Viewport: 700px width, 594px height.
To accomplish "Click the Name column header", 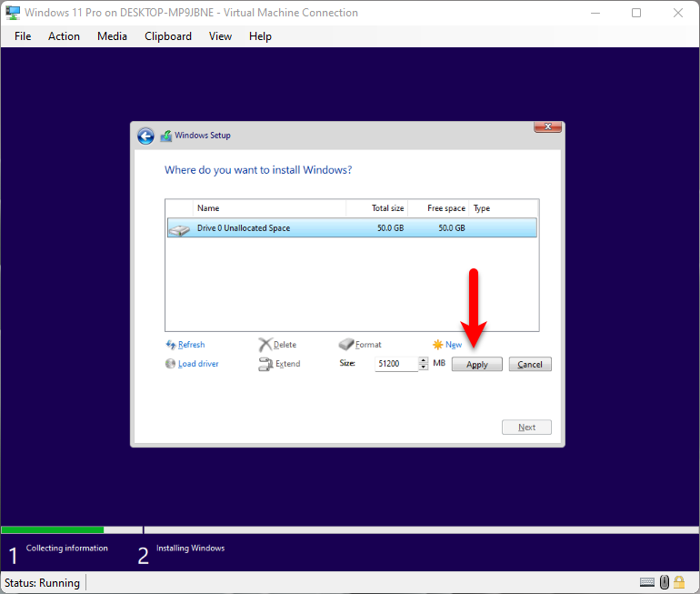I will tap(269, 208).
